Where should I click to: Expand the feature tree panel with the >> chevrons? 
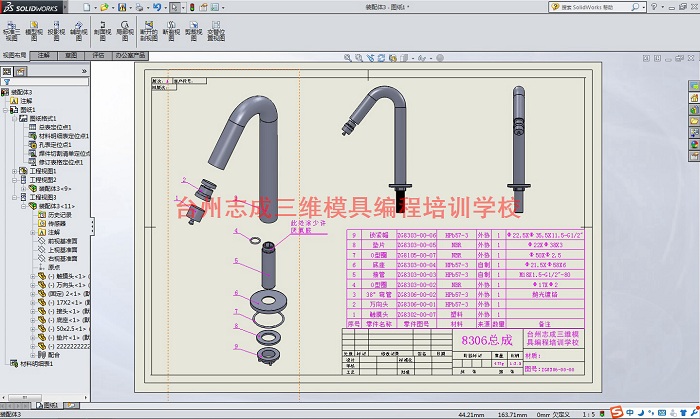pos(84,71)
